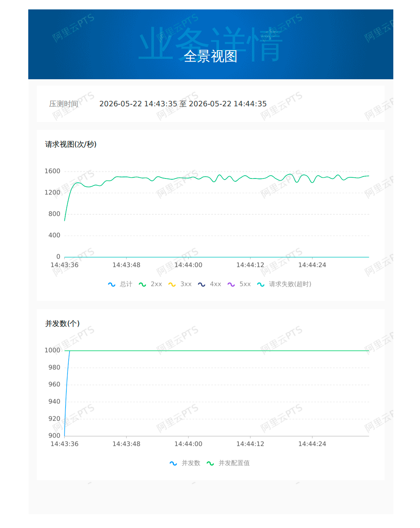Toggle the 4xx series legend icon

click(x=201, y=284)
